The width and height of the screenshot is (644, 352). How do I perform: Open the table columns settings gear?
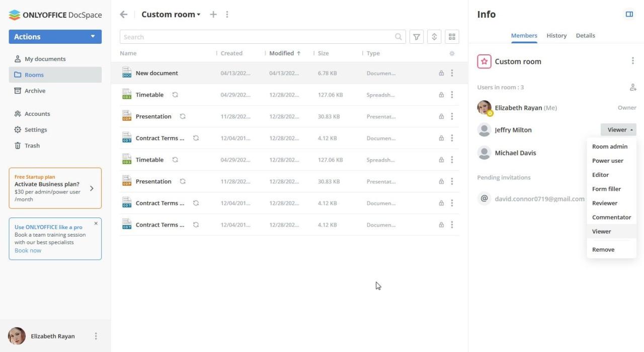452,53
